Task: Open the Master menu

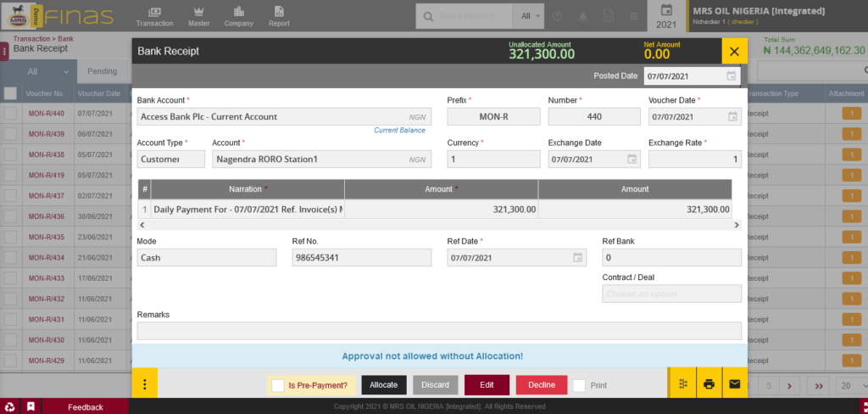Action: (x=198, y=17)
